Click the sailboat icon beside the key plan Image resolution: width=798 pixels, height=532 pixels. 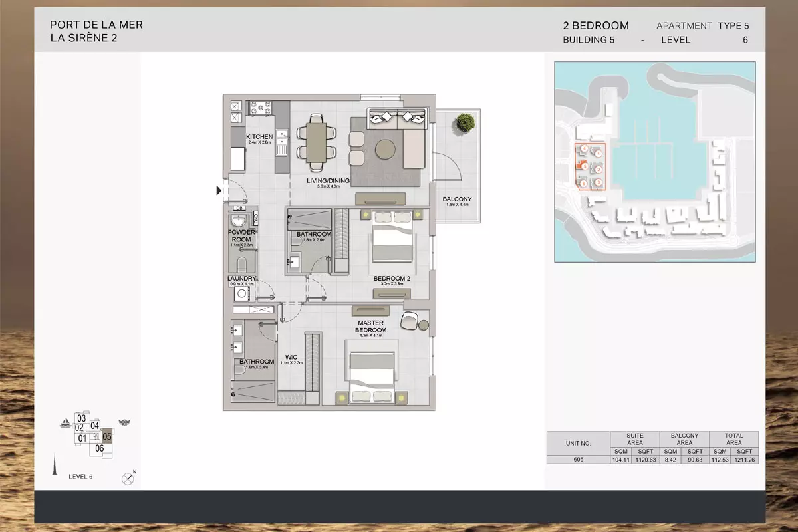[x=65, y=422]
